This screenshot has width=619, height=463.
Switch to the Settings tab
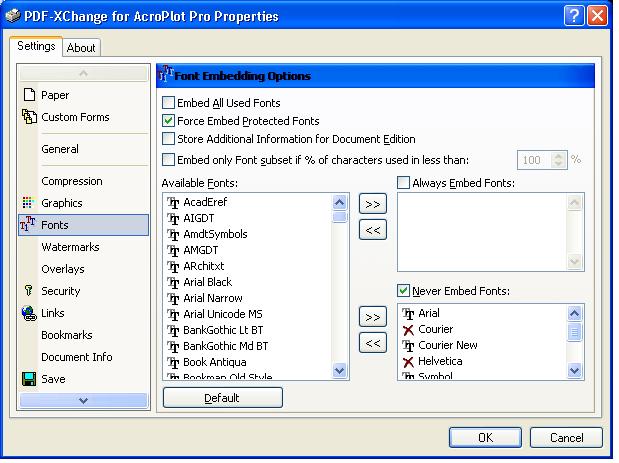(x=36, y=46)
